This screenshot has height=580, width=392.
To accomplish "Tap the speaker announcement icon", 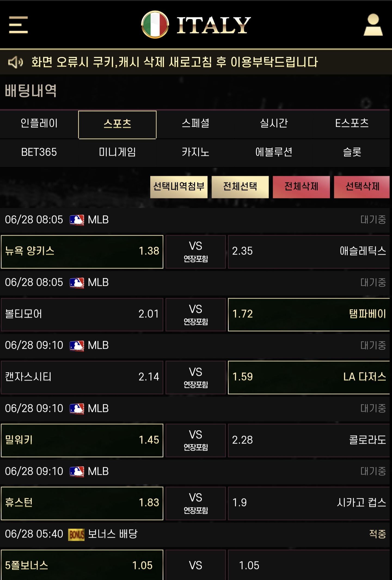I will click(x=16, y=62).
